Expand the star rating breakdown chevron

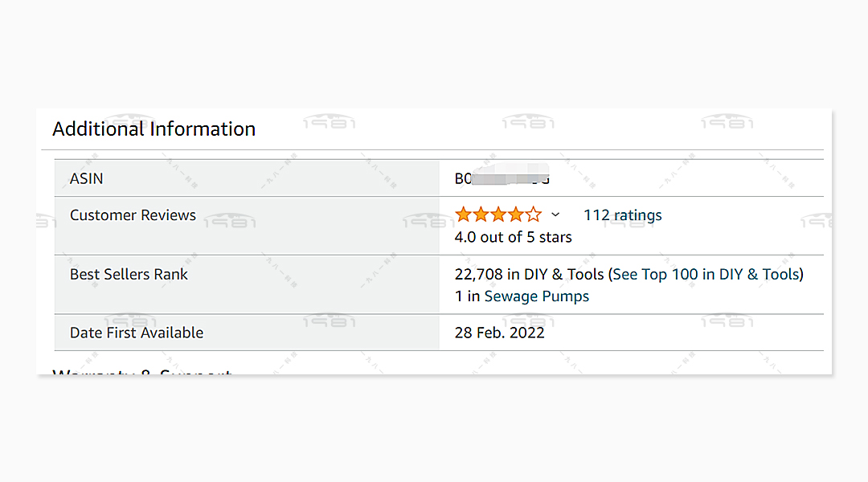[555, 214]
